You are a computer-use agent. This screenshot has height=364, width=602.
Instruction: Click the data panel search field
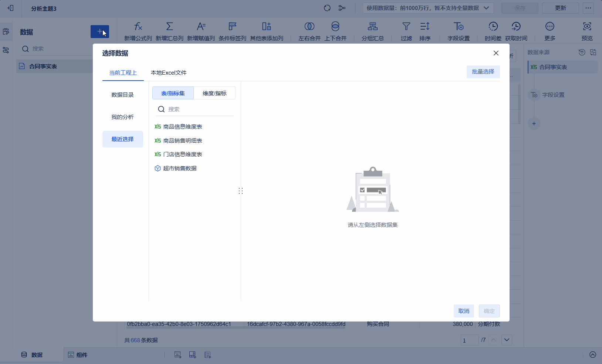point(55,49)
